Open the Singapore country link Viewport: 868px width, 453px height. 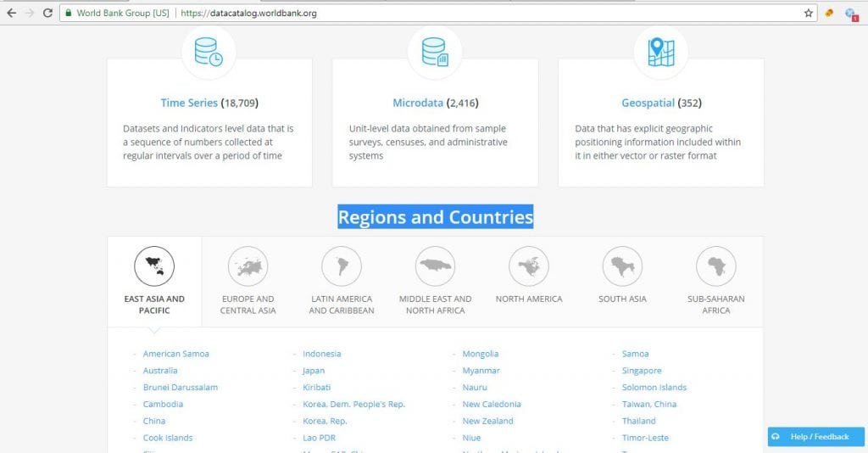click(x=642, y=371)
